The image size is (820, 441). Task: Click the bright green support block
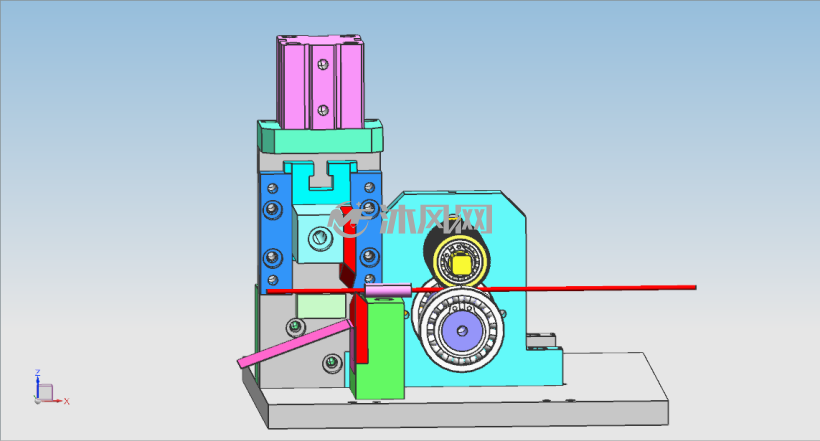point(381,348)
